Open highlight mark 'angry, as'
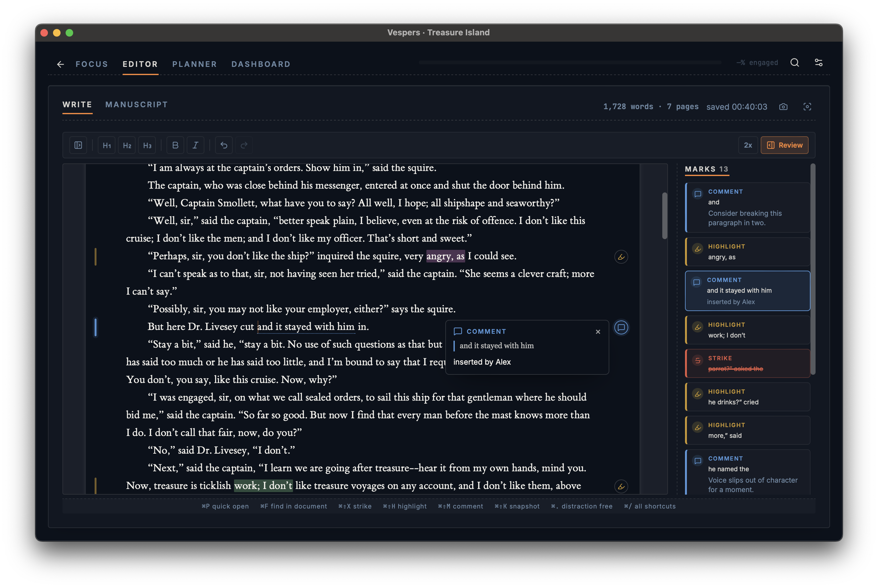Viewport: 878px width, 588px height. tap(747, 252)
